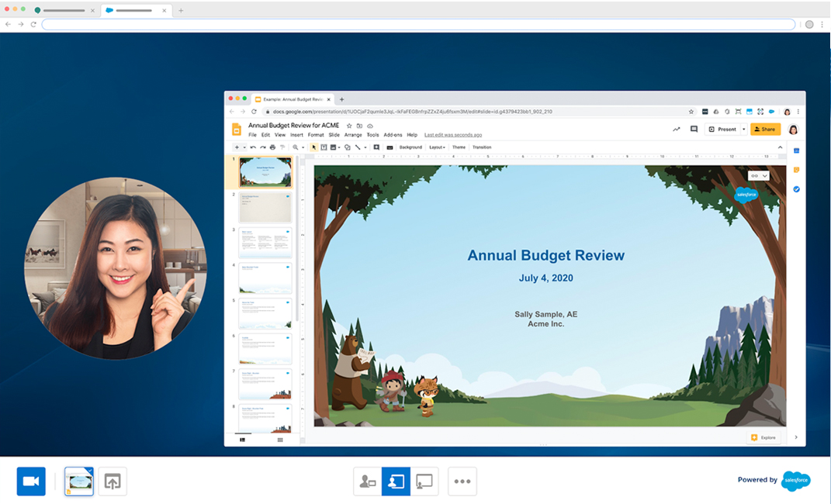Click the outer browser address bar
Screen dimensions: 831x504
click(x=419, y=24)
